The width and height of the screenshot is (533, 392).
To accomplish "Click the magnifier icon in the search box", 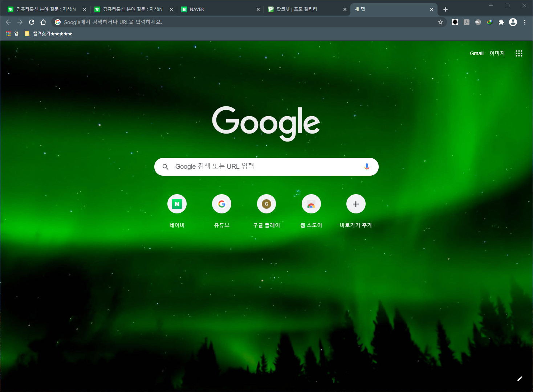I will 165,167.
